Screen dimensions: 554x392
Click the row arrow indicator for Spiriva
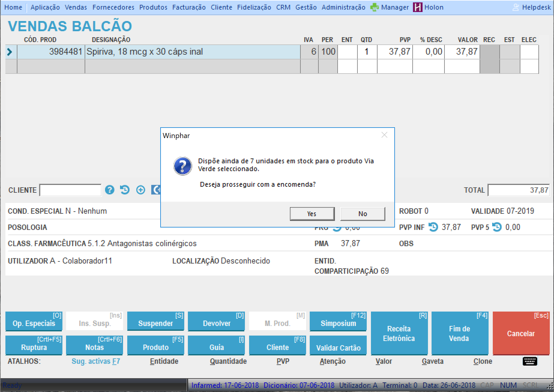10,52
